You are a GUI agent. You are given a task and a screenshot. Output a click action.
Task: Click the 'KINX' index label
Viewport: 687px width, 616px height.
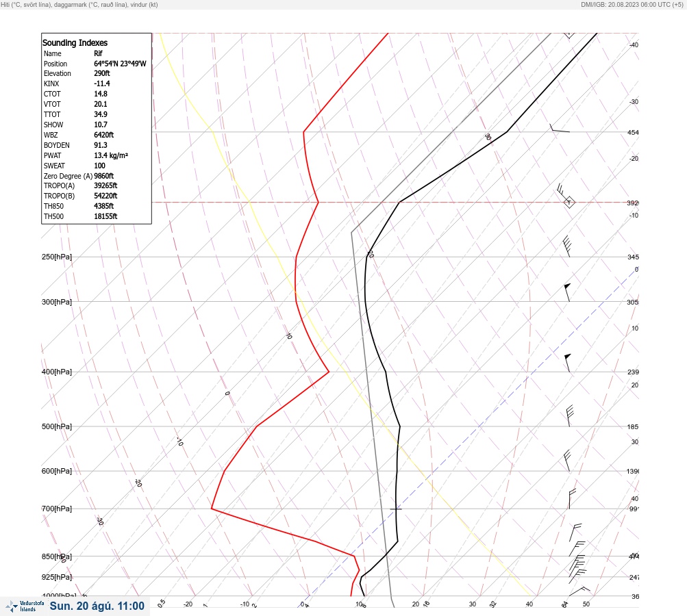(x=51, y=84)
